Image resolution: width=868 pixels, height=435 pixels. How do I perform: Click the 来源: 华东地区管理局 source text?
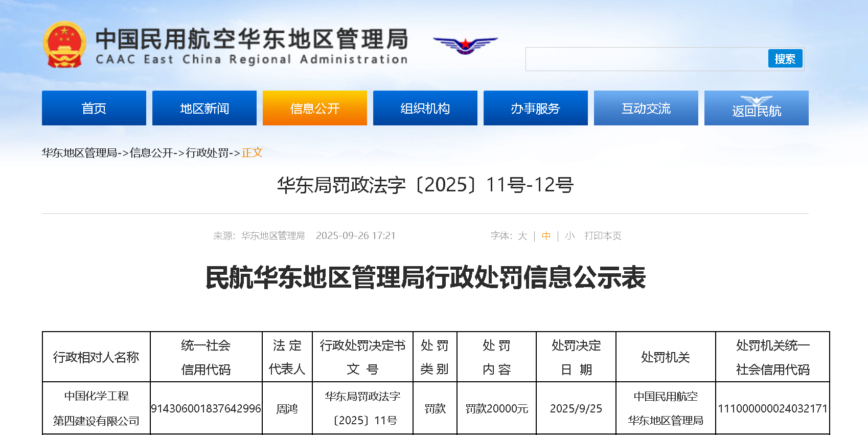(x=259, y=236)
